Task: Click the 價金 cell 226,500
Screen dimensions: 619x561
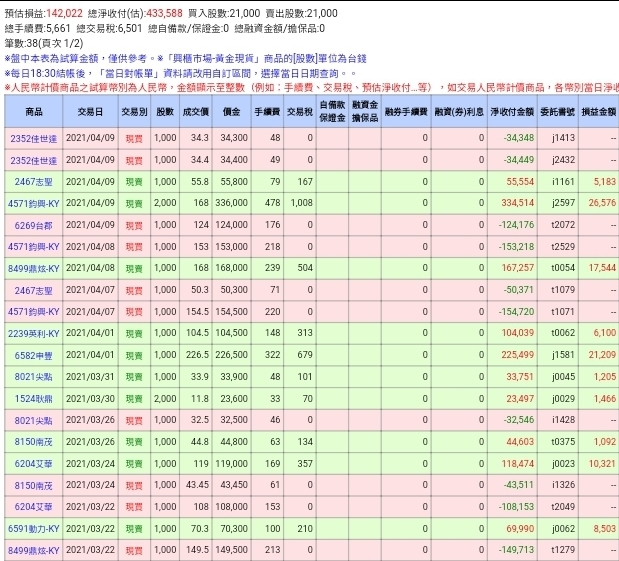Action: (231, 355)
